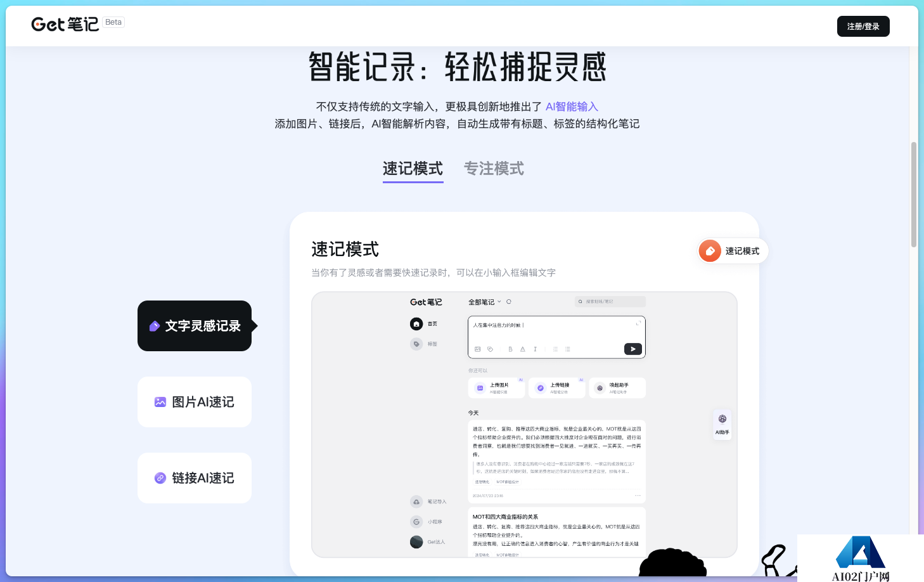
Task: Click the numbered list icon
Action: pyautogui.click(x=555, y=349)
